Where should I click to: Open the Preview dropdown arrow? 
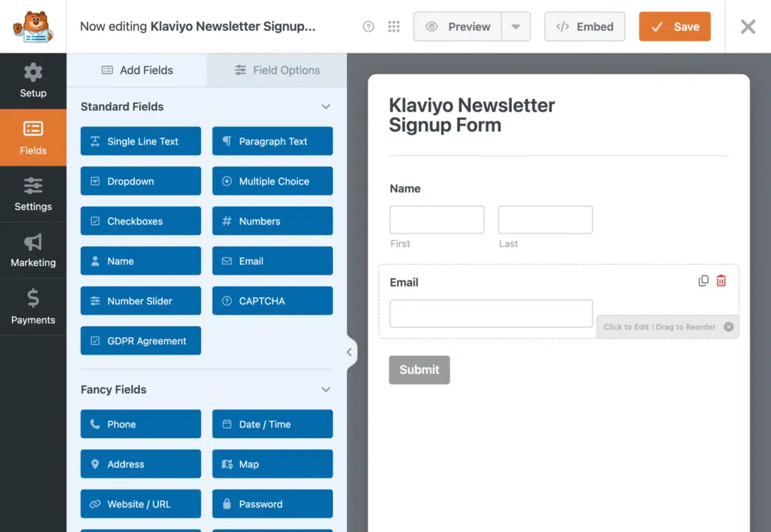tap(516, 26)
